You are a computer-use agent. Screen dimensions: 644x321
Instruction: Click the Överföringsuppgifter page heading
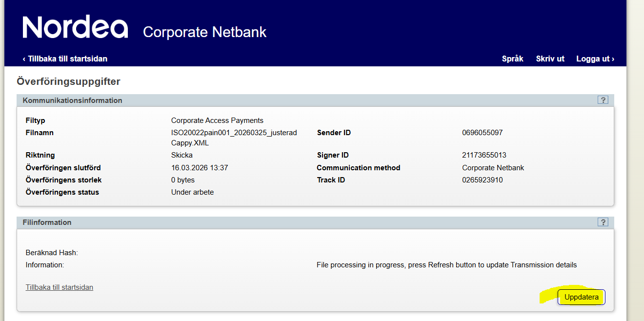point(68,81)
